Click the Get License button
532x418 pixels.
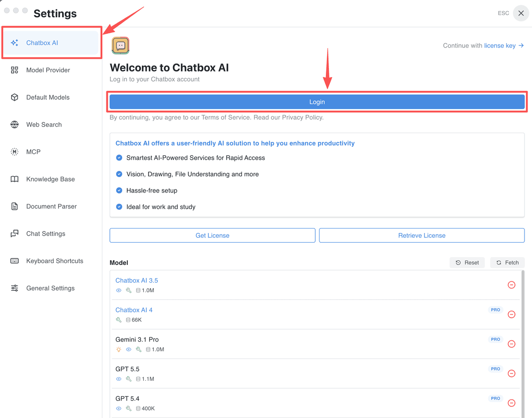(x=212, y=236)
